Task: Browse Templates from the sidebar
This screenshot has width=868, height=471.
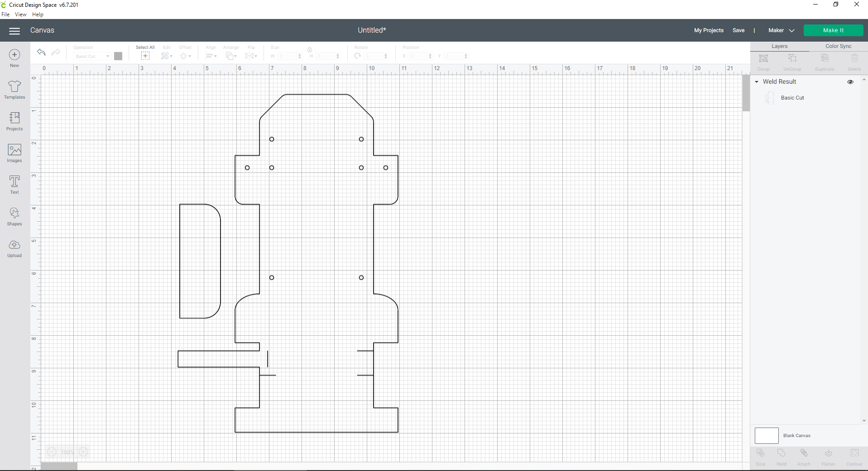Action: [14, 90]
